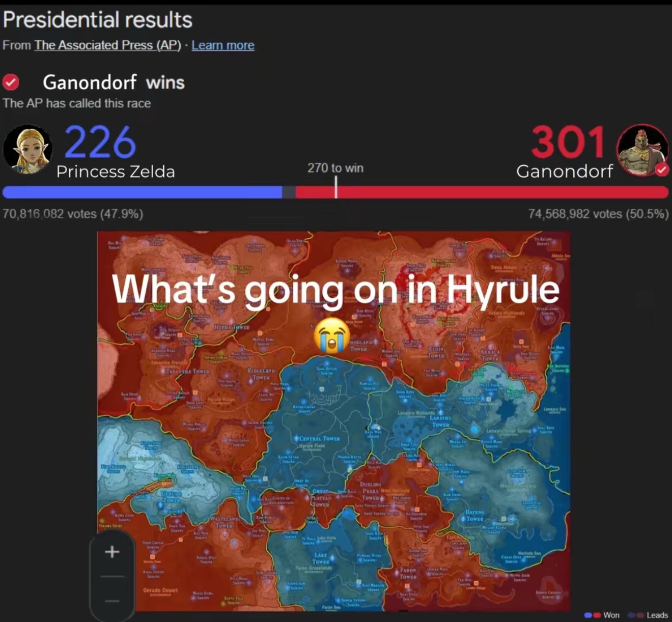This screenshot has height=622, width=672.
Task: Click the Princess Zelda candidate name
Action: pos(116,172)
